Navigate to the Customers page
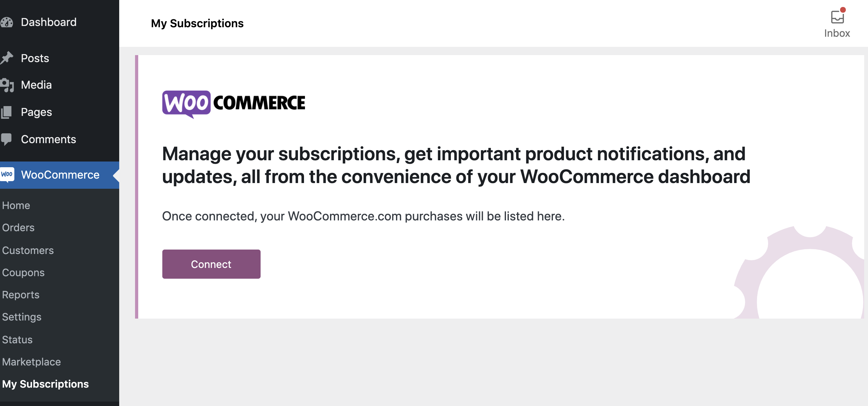 click(28, 250)
